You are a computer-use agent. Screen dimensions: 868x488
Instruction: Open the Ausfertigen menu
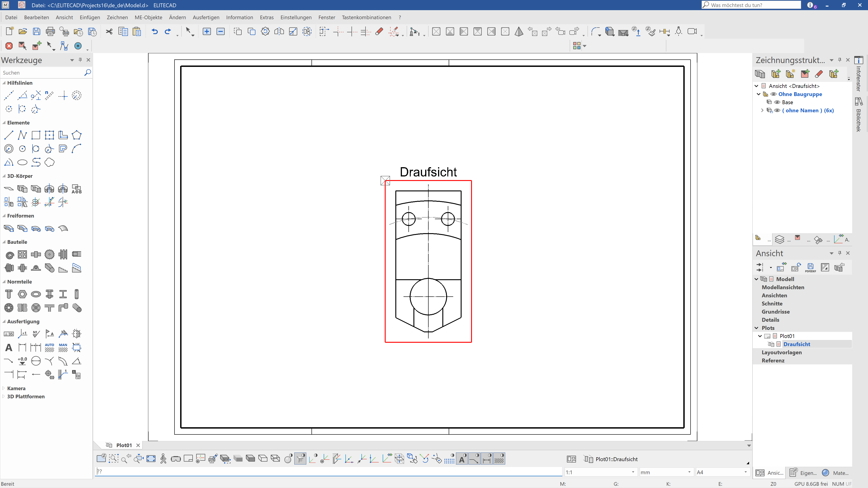coord(205,18)
